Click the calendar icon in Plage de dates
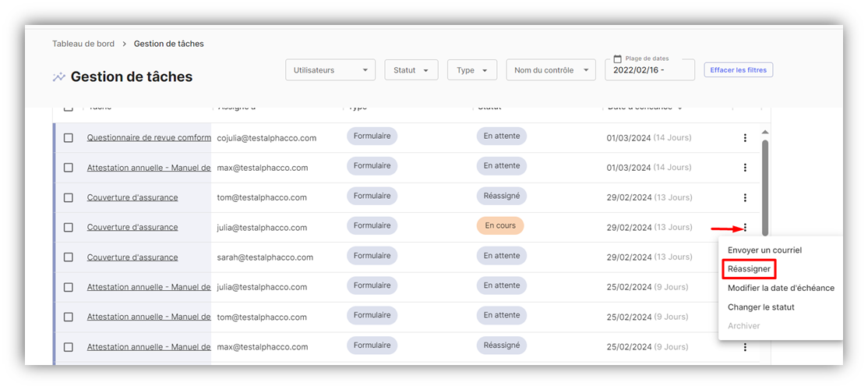This screenshot has width=868, height=390. click(x=618, y=58)
